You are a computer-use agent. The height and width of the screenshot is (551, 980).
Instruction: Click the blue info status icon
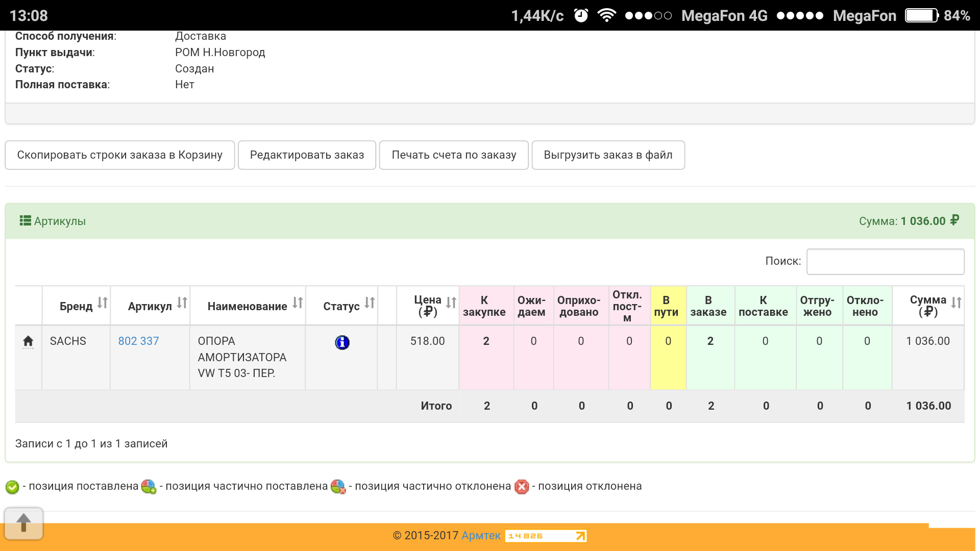click(x=342, y=342)
